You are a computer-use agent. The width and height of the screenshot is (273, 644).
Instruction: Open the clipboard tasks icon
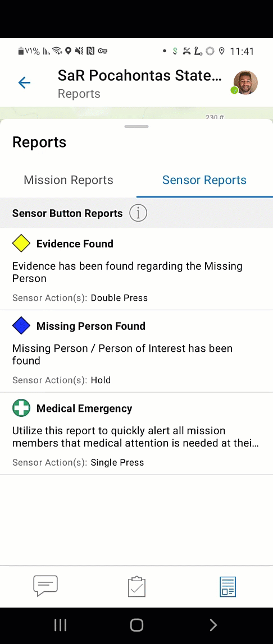(x=136, y=587)
